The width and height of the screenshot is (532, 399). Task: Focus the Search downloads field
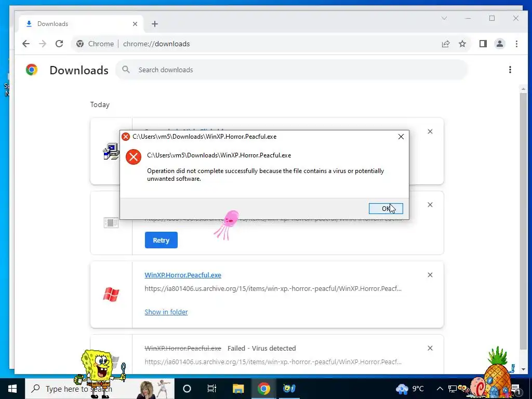tap(292, 70)
